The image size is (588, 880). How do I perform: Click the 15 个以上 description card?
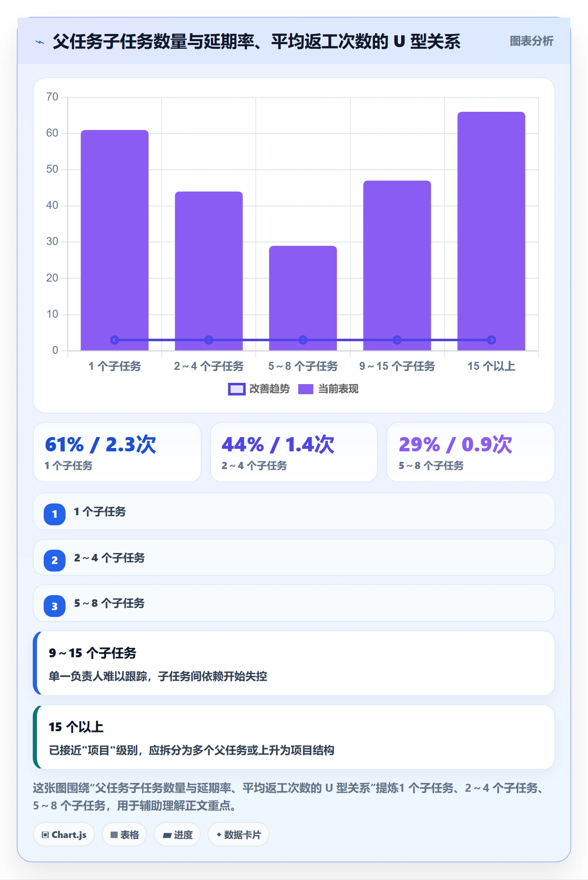[x=294, y=737]
